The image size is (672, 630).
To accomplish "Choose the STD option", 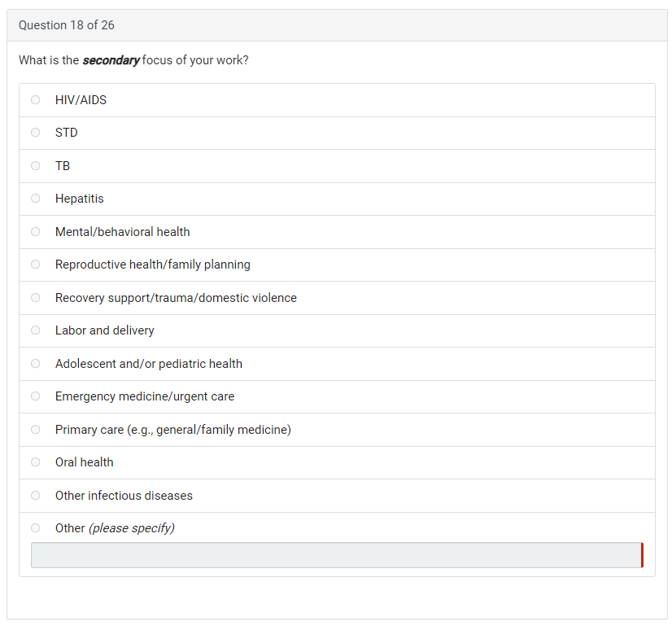I will coord(36,133).
